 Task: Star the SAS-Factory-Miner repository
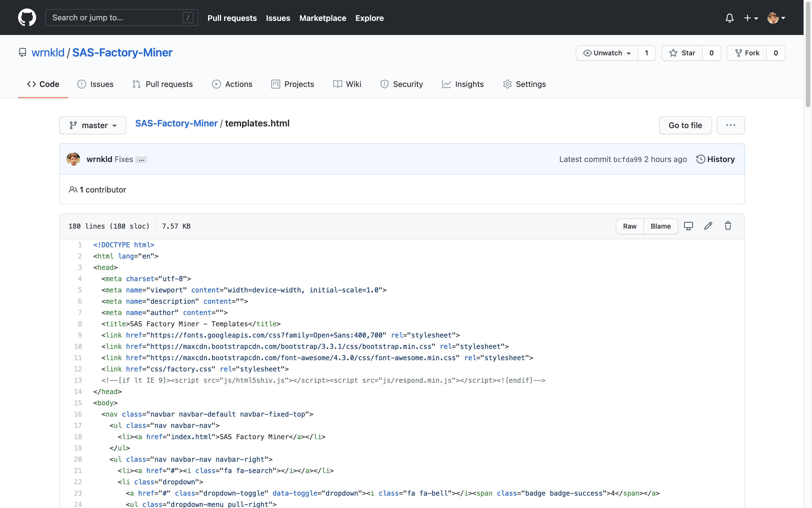(x=682, y=53)
